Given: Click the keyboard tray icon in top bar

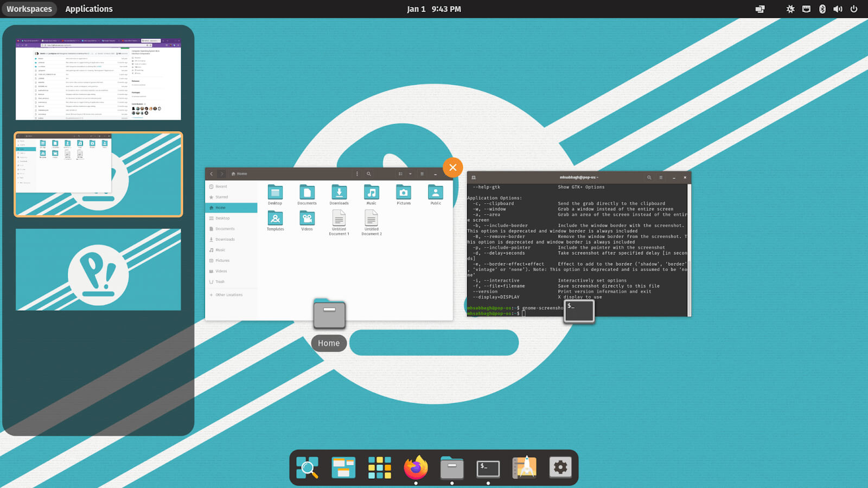Looking at the screenshot, I should click(x=806, y=9).
